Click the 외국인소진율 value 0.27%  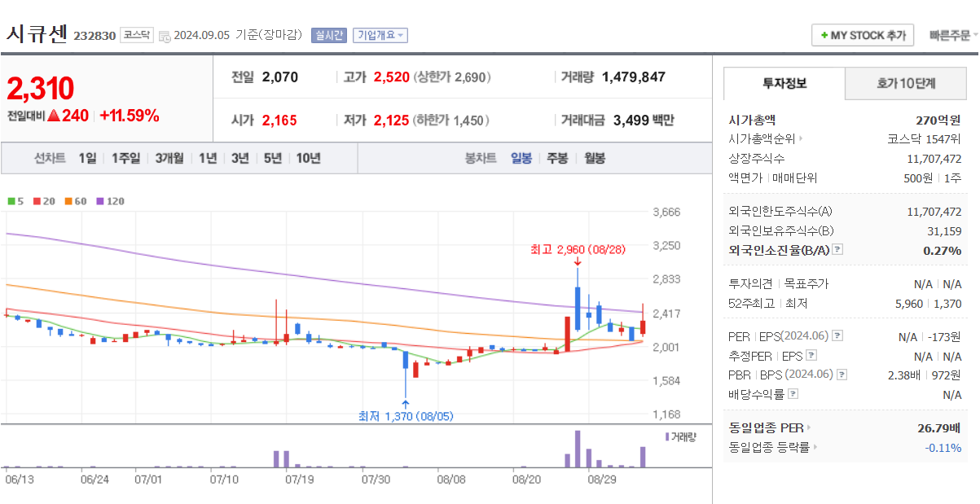tap(943, 250)
